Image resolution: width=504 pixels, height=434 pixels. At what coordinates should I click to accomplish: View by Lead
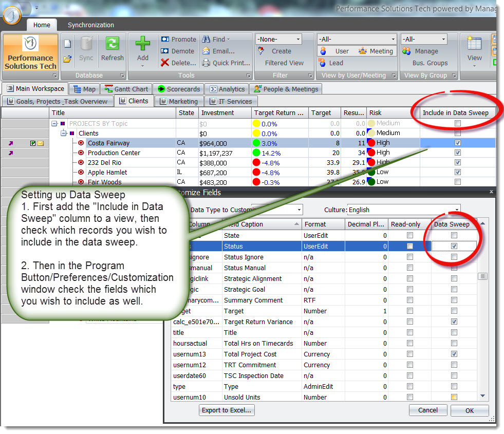tap(331, 63)
